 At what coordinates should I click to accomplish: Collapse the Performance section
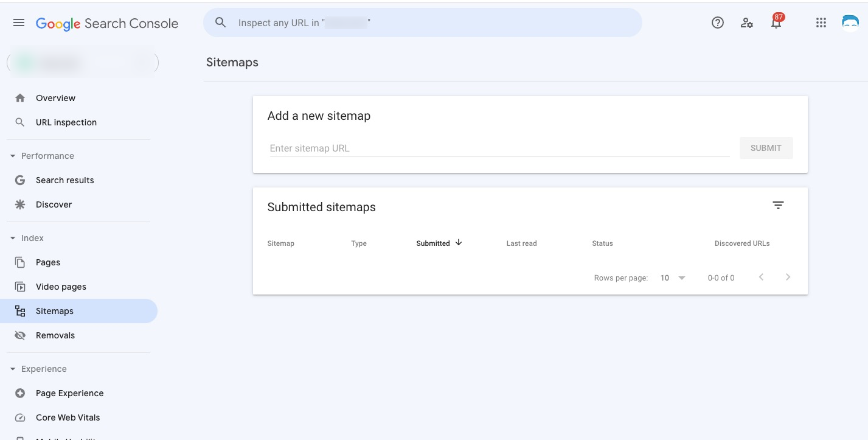12,155
